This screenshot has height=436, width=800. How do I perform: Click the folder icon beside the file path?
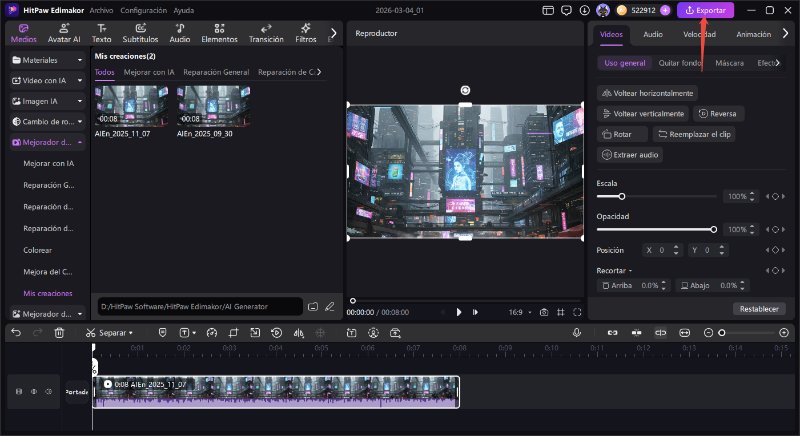pyautogui.click(x=313, y=306)
